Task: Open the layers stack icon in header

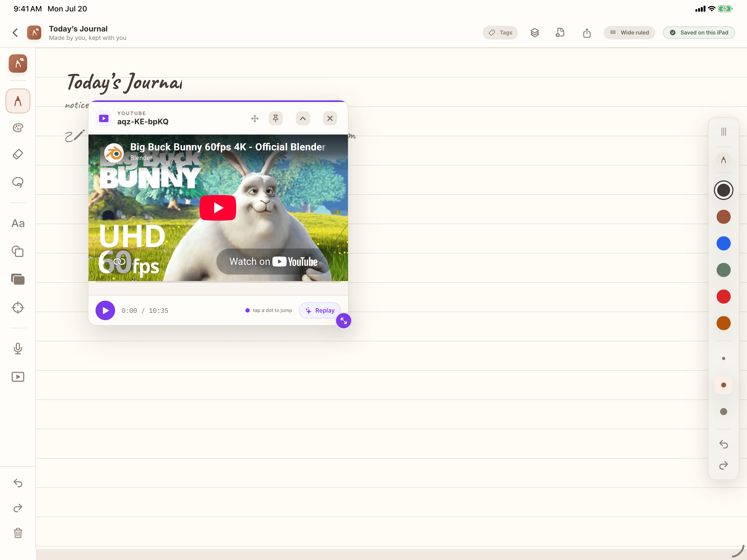Action: (534, 32)
